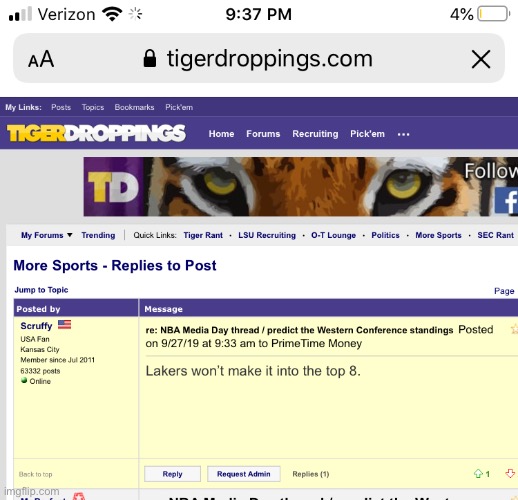Viewport: 518px width, 500px height.
Task: Go to the Recruiting nav item
Action: pyautogui.click(x=315, y=134)
